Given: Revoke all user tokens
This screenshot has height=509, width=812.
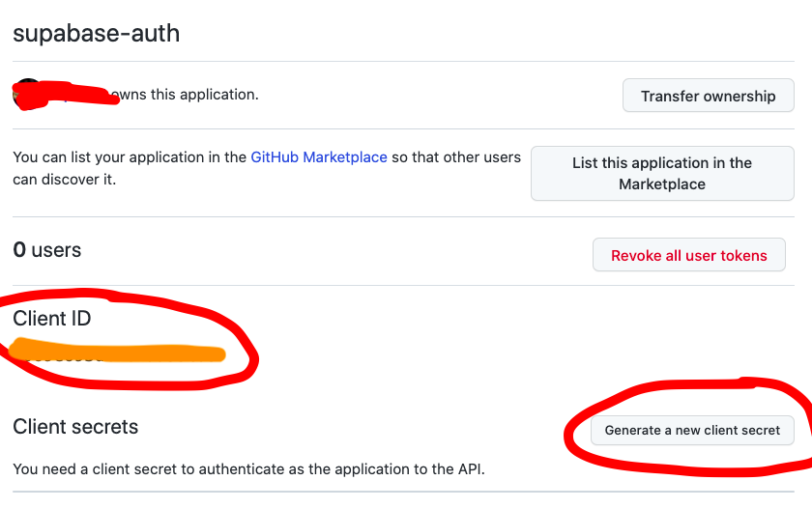Looking at the screenshot, I should click(x=688, y=255).
